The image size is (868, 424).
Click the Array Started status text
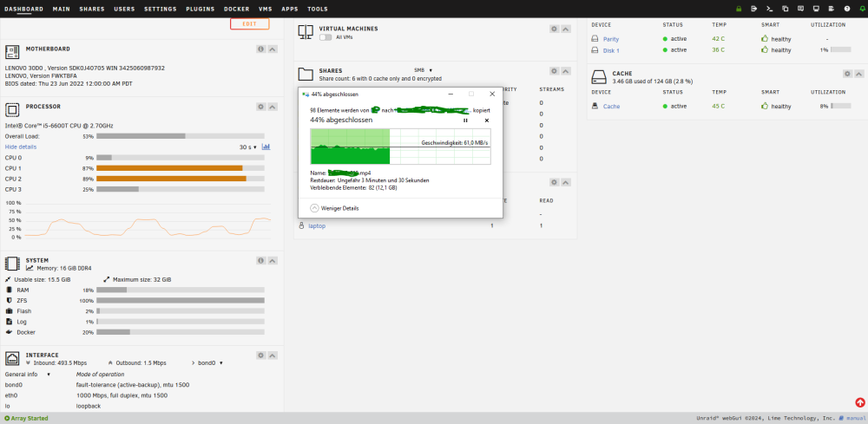coord(26,419)
